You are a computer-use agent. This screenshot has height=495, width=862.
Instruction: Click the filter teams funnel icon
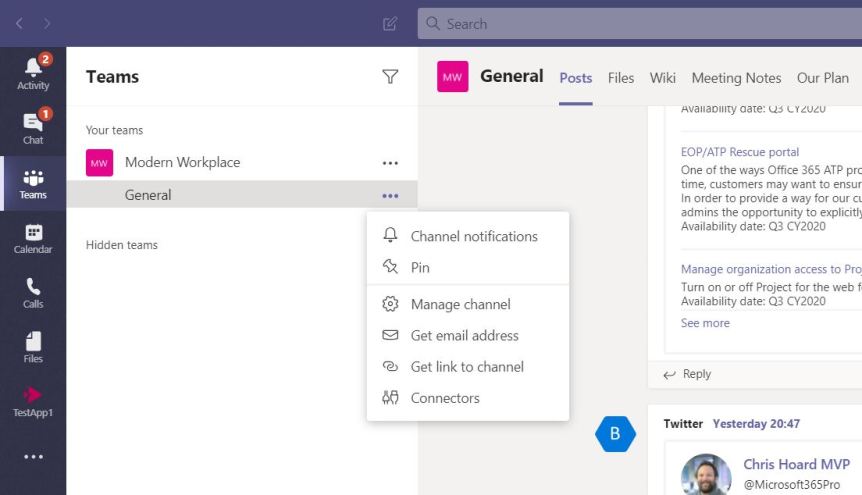coord(390,77)
